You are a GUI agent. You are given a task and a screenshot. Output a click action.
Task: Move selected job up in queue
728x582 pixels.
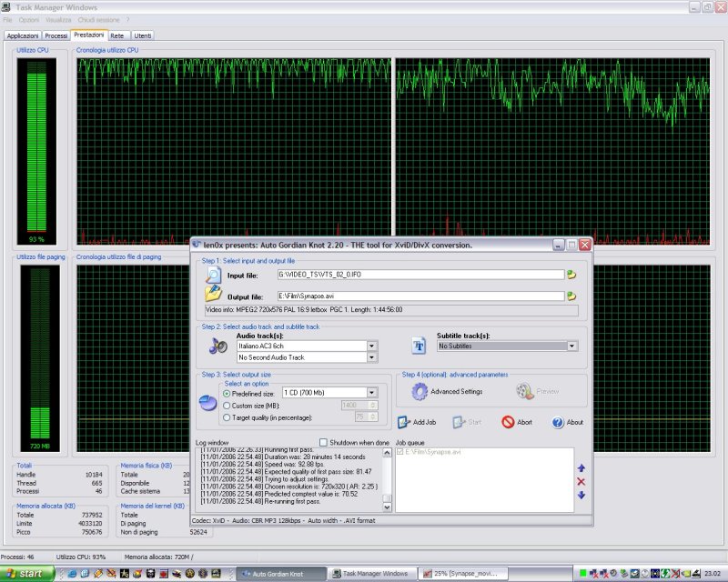[x=581, y=467]
